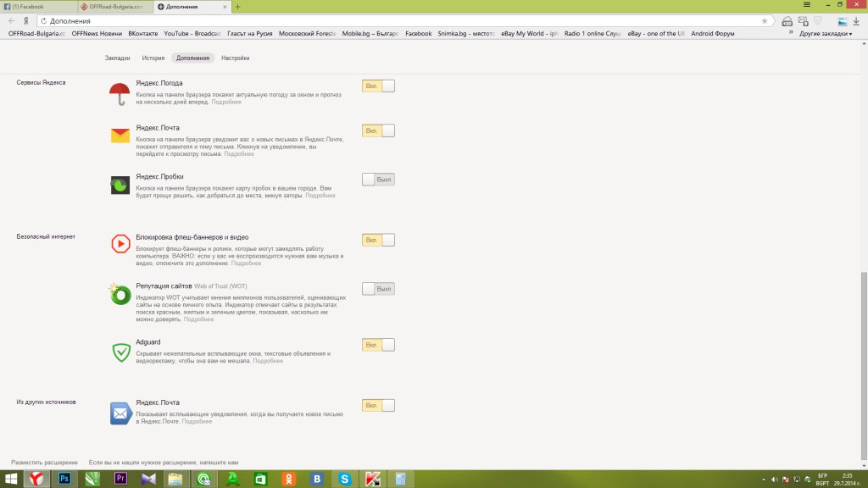The width and height of the screenshot is (868, 488).
Task: Turn off the Adguard toggle
Action: point(378,345)
